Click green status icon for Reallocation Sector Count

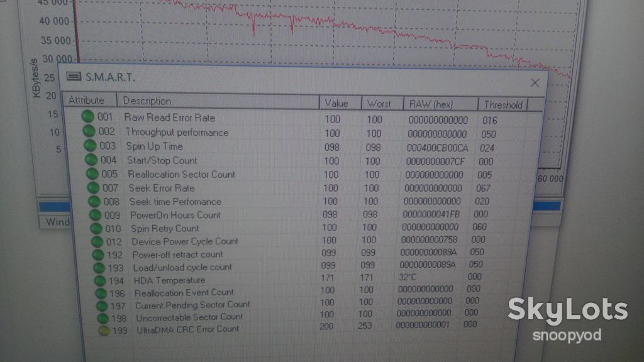pos(92,173)
